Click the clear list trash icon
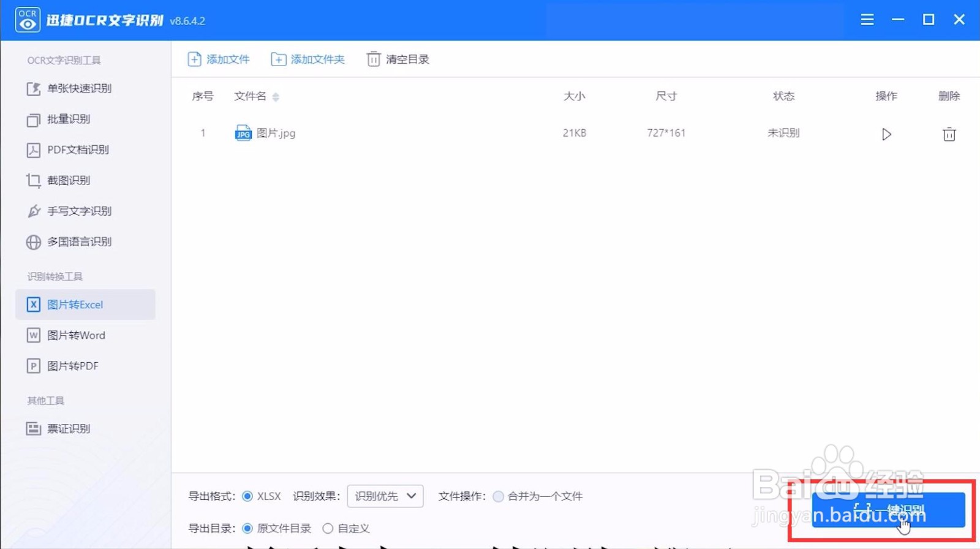Image resolution: width=980 pixels, height=549 pixels. tap(373, 59)
